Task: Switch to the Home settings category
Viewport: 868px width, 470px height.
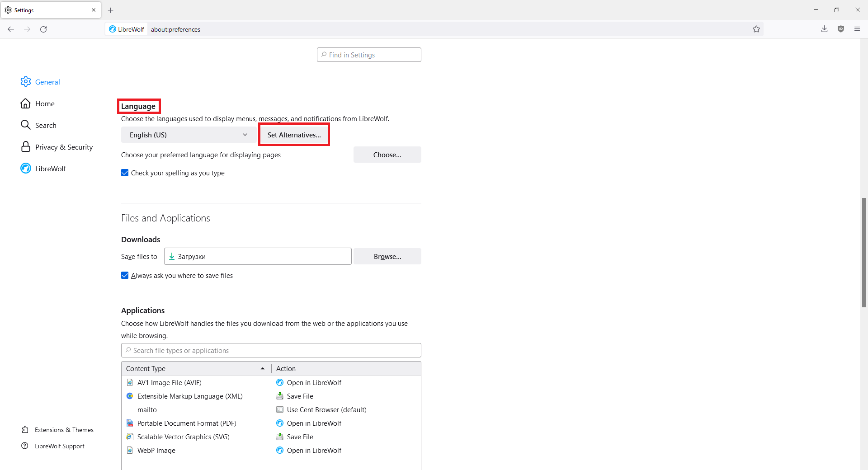Action: pyautogui.click(x=45, y=104)
